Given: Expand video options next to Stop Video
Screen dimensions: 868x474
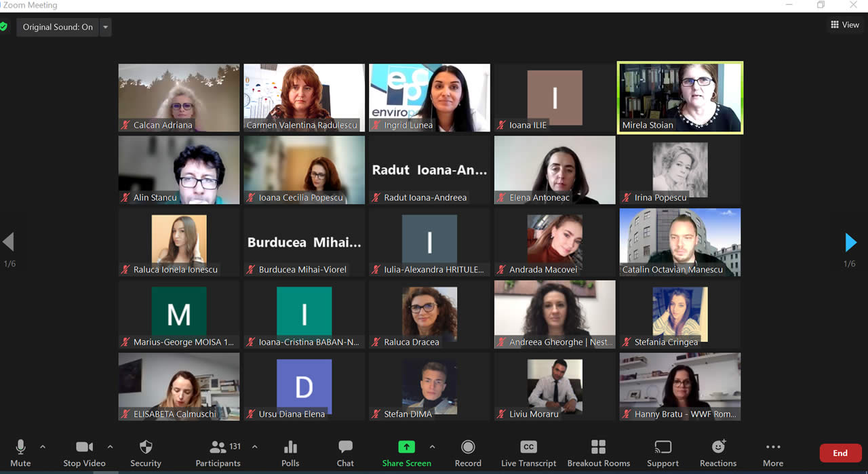Looking at the screenshot, I should 110,447.
